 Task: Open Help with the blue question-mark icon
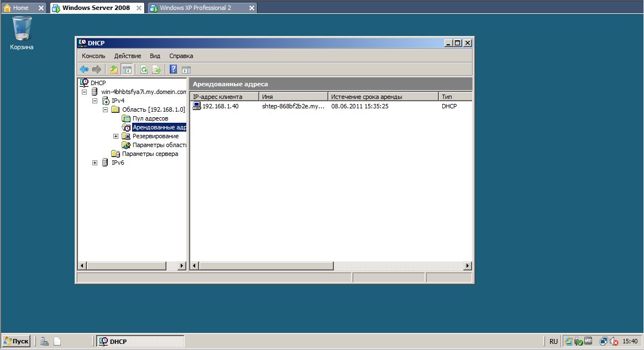point(174,70)
